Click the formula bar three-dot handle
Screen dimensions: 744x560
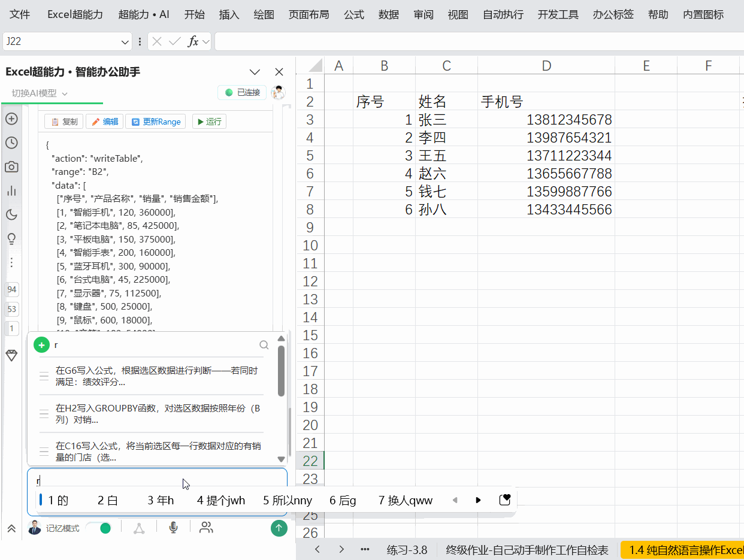tap(140, 41)
